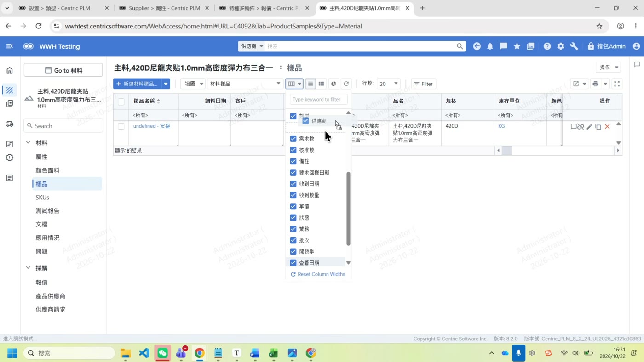This screenshot has height=362, width=644.
Task: Open the help question mark icon
Action: (547, 46)
